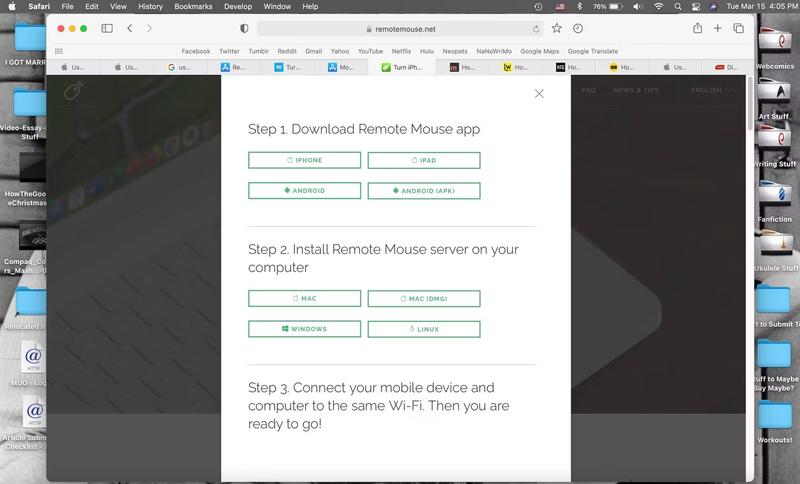Open the Yahoo bookmark
Image resolution: width=800 pixels, height=484 pixels.
(340, 51)
